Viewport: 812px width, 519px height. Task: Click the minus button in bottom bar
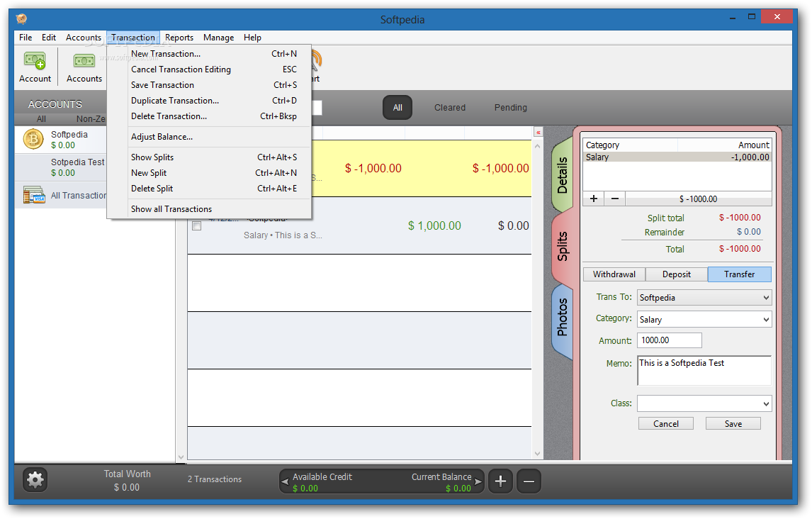click(529, 481)
